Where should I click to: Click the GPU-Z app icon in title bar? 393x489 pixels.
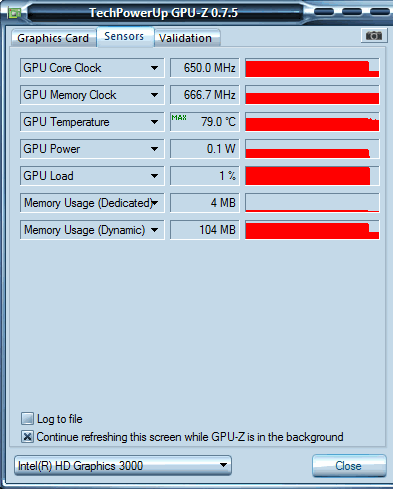pos(14,13)
